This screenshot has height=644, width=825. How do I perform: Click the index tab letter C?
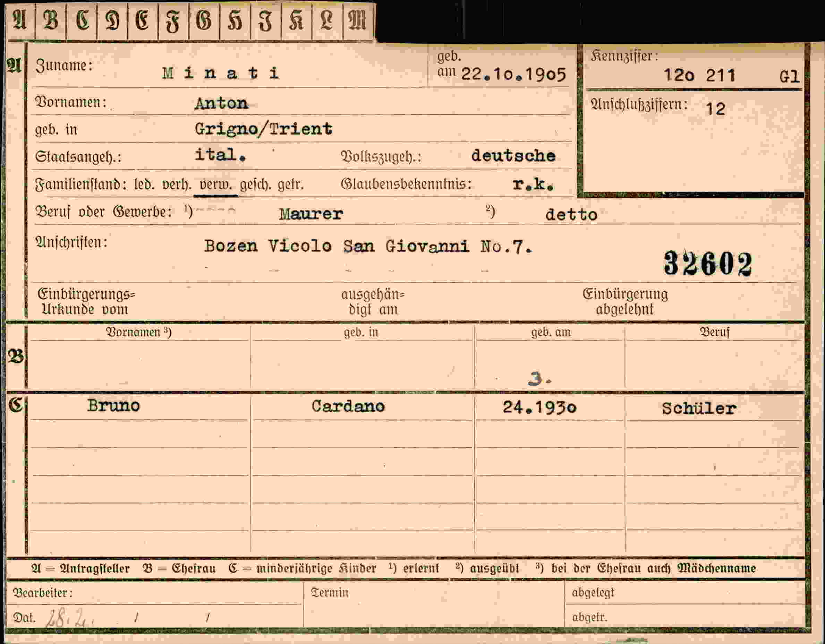click(x=82, y=20)
